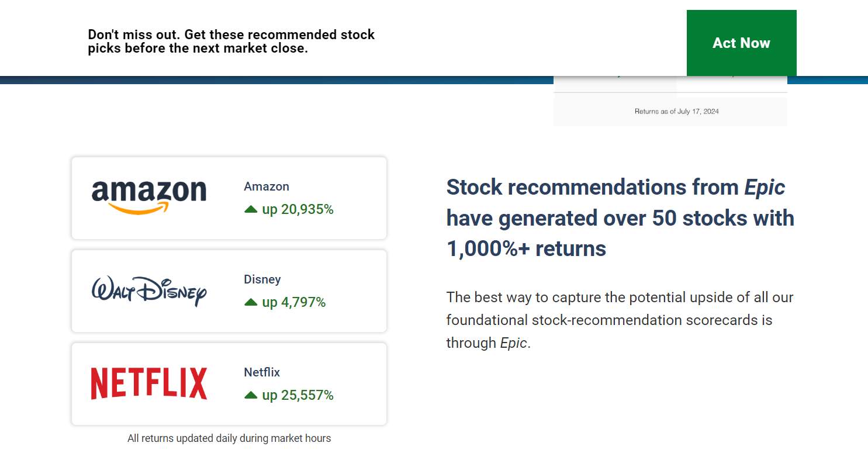868x453 pixels.
Task: Click the returns table thumbnail below banner
Action: pyautogui.click(x=670, y=101)
